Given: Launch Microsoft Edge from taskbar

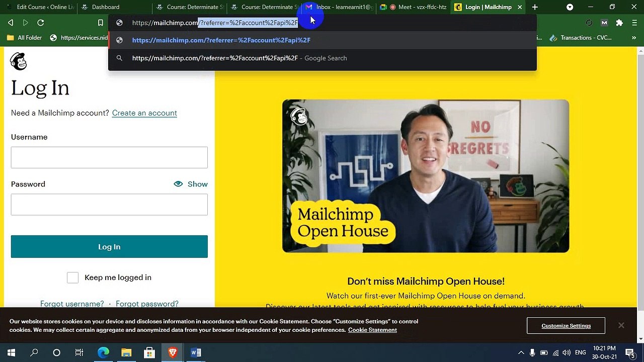Looking at the screenshot, I should (103, 352).
